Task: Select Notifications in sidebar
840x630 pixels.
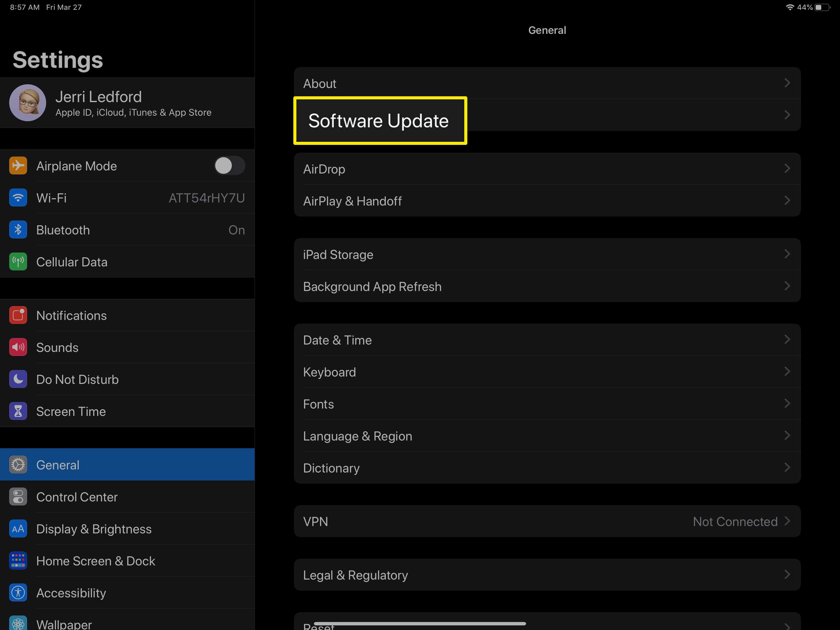Action: pyautogui.click(x=127, y=315)
